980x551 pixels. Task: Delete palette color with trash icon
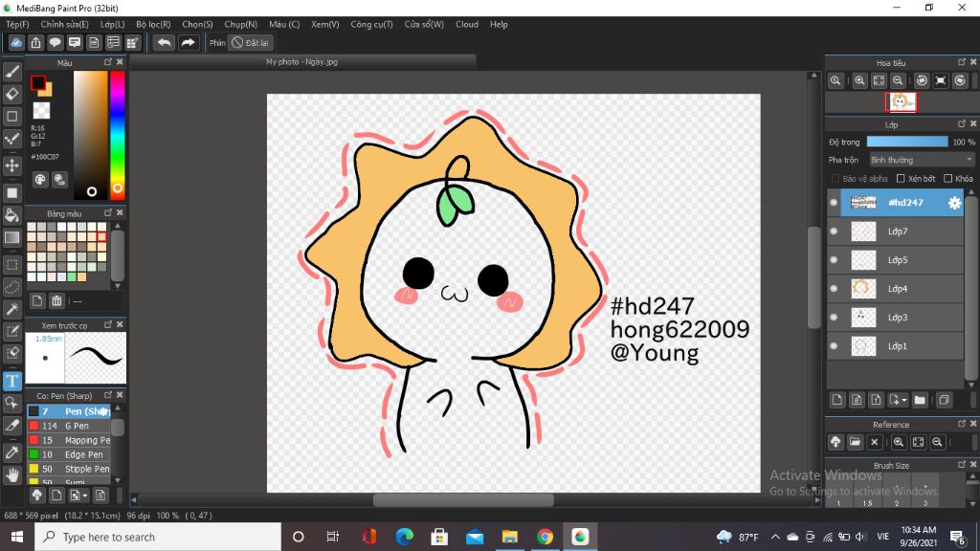(x=56, y=300)
